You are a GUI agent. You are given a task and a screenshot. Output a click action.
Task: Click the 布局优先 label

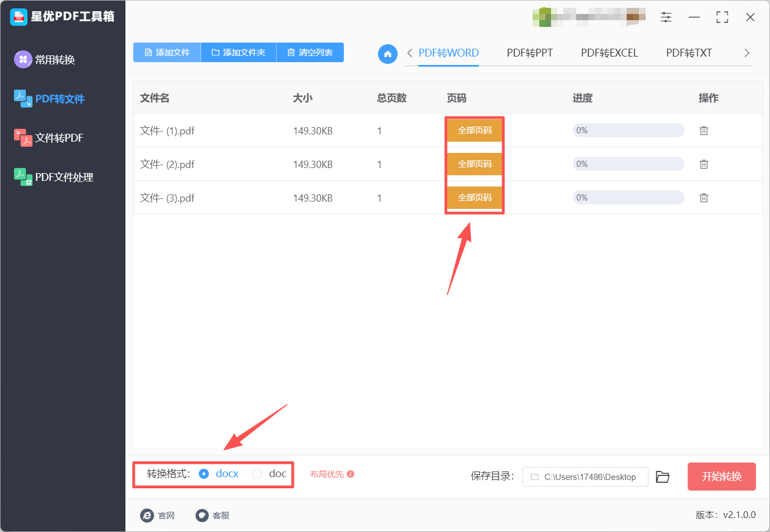tap(327, 474)
